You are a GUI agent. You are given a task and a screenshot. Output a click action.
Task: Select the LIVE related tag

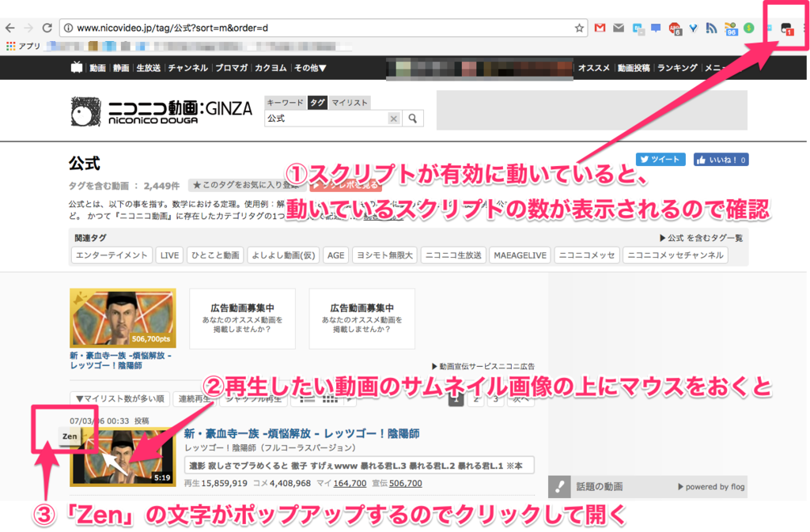(169, 255)
